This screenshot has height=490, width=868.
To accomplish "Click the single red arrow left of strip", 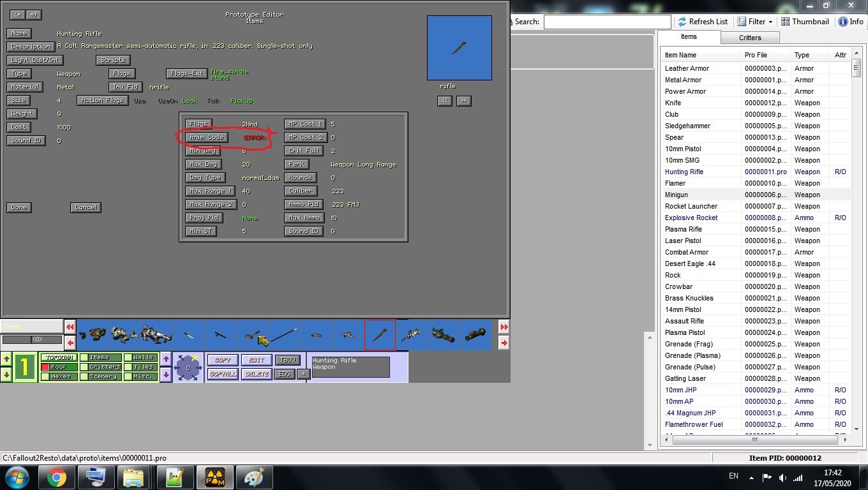I will (x=70, y=343).
